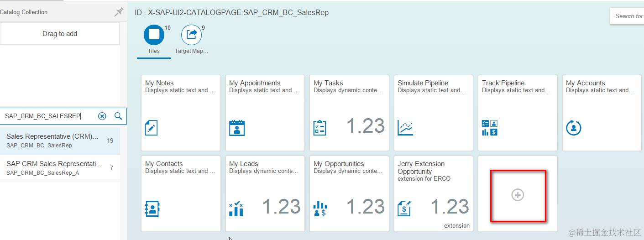The width and height of the screenshot is (644, 240).
Task: Open the My Opportunities tile
Action: (x=349, y=193)
